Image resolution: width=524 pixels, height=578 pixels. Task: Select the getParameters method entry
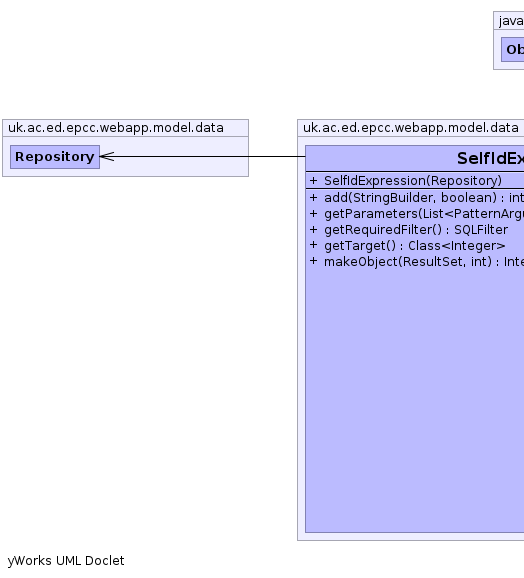424,214
